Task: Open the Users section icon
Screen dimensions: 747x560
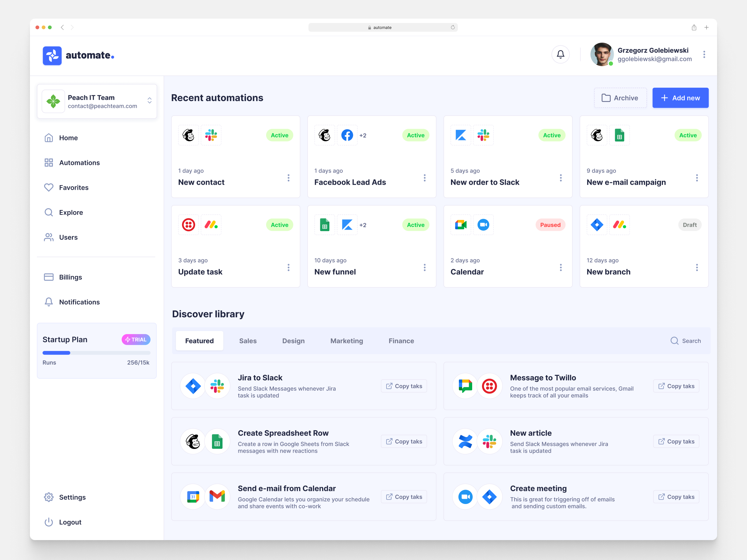Action: pos(49,237)
